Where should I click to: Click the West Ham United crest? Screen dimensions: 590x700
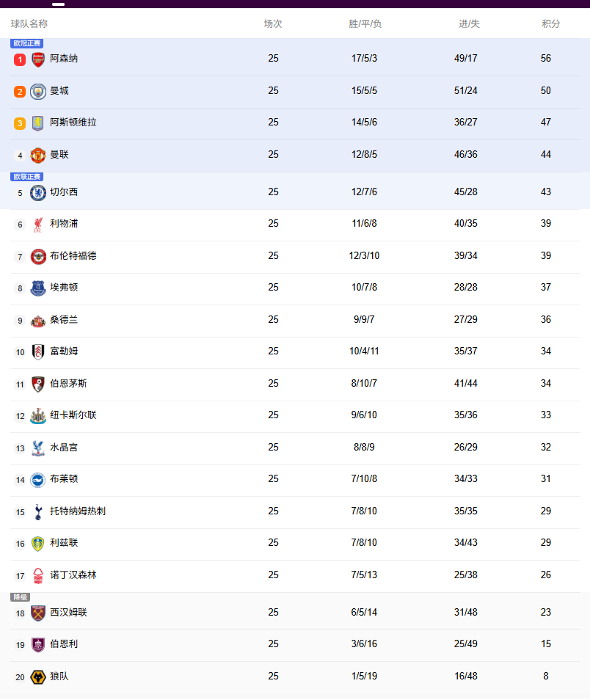(38, 613)
